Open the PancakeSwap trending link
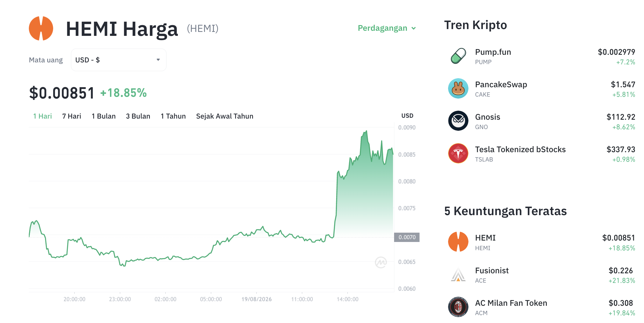The height and width of the screenshot is (323, 644). [542, 89]
